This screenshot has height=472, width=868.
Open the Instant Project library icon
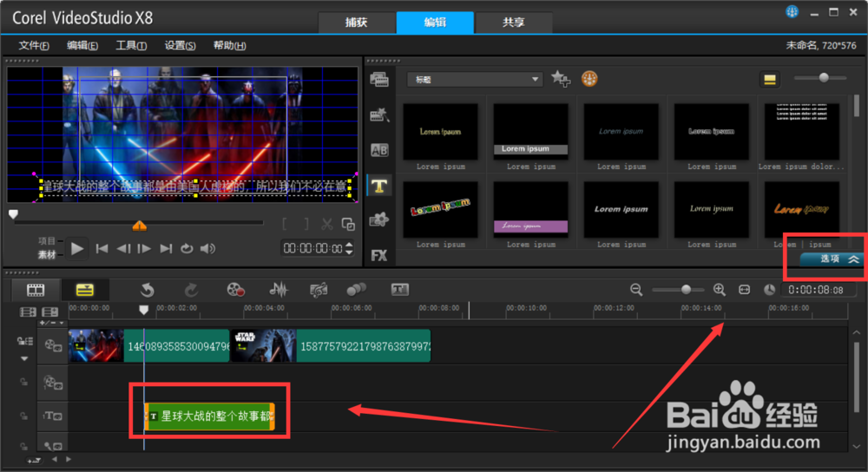click(x=379, y=115)
